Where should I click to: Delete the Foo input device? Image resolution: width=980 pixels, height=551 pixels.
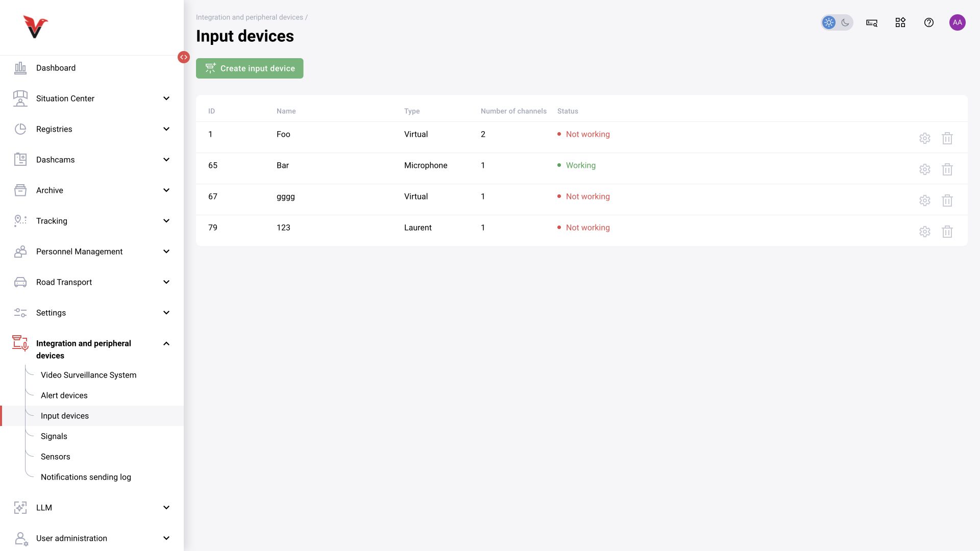point(947,138)
